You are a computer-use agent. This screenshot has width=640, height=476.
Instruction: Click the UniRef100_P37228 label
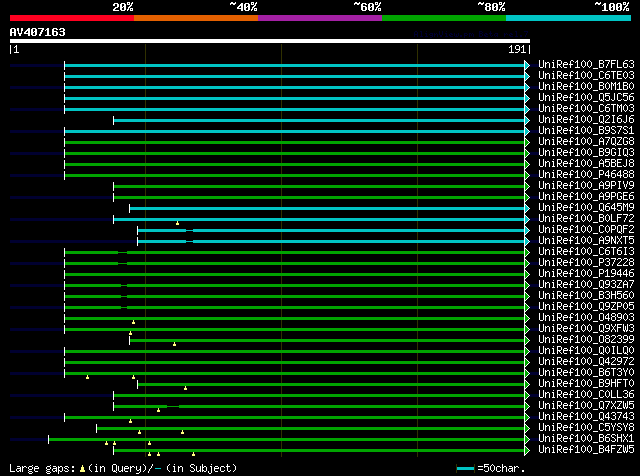click(586, 263)
